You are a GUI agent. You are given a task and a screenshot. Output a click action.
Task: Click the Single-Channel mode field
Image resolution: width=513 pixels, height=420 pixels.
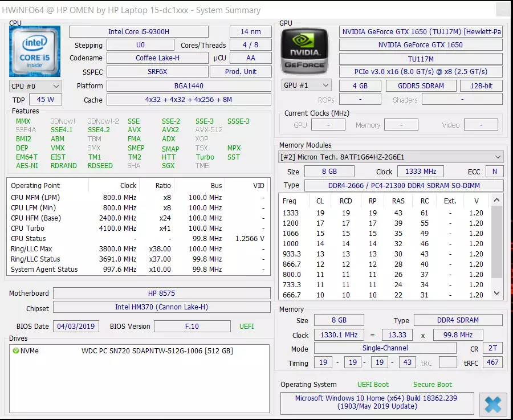click(x=385, y=348)
